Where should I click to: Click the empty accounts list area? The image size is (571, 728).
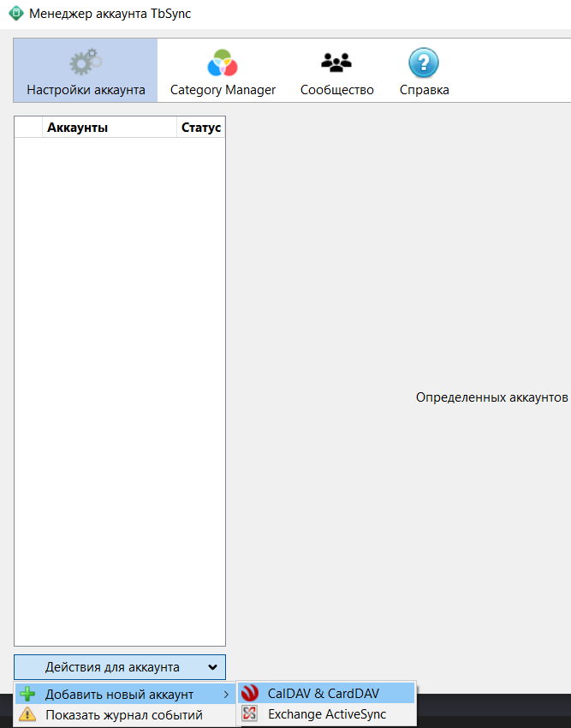(120, 385)
